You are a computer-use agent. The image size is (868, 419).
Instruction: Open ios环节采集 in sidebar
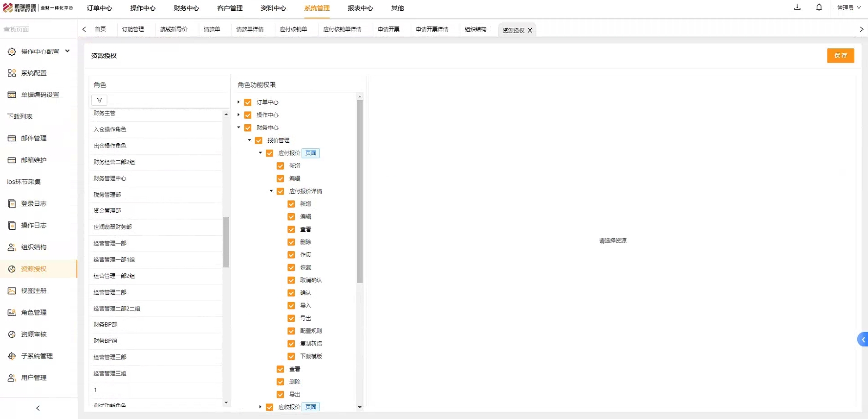24,182
